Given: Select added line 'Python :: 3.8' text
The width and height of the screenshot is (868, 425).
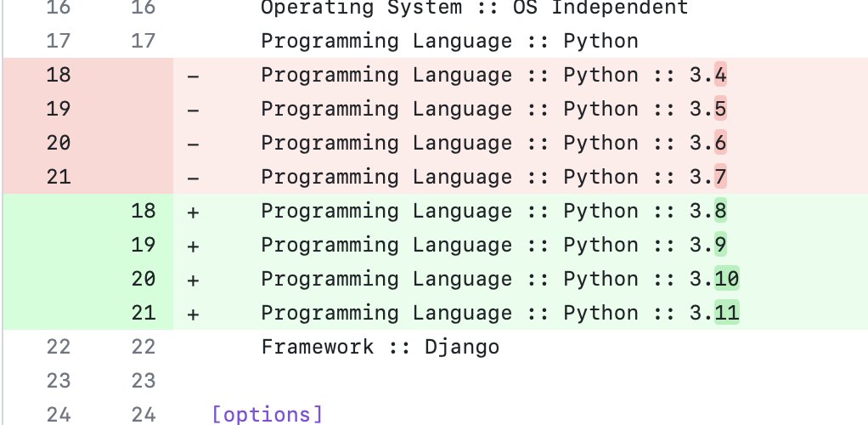Looking at the screenshot, I should pyautogui.click(x=645, y=211).
